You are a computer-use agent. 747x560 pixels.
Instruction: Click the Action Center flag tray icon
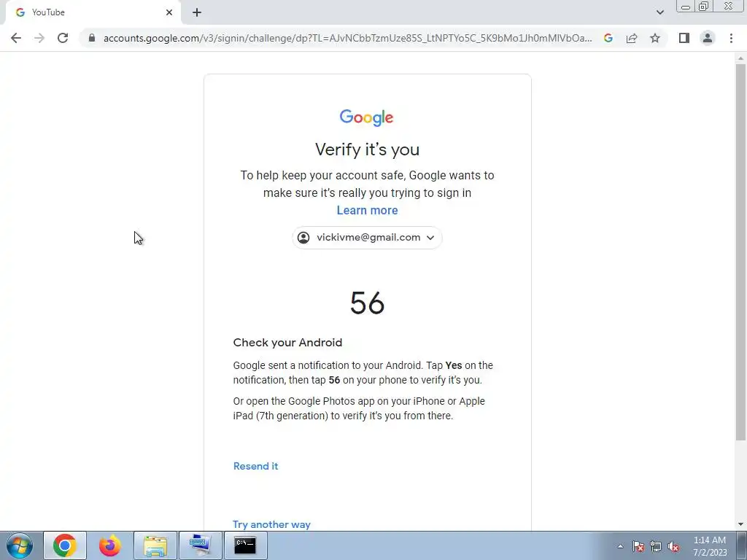click(x=638, y=546)
